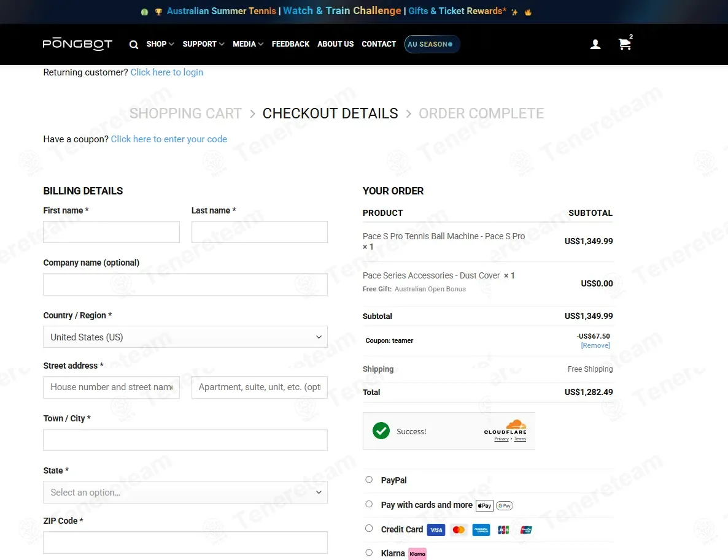Open Cloudflare Terms link
The image size is (728, 560).
[x=520, y=439]
